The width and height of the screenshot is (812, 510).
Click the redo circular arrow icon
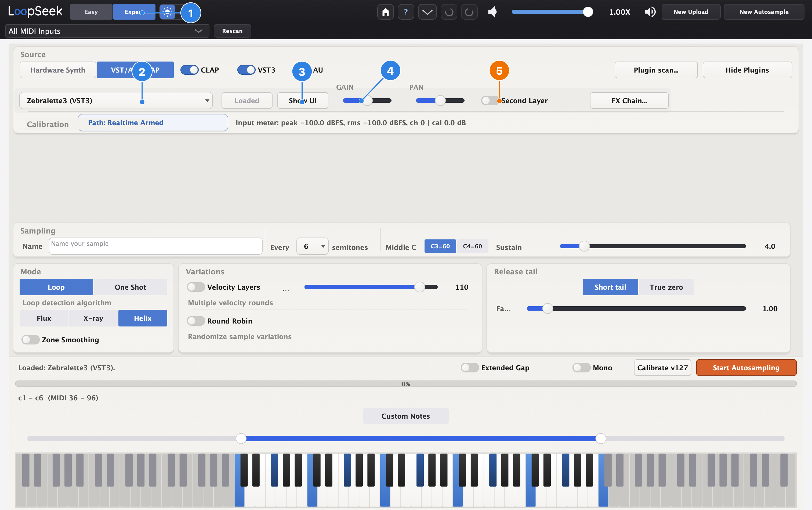469,12
